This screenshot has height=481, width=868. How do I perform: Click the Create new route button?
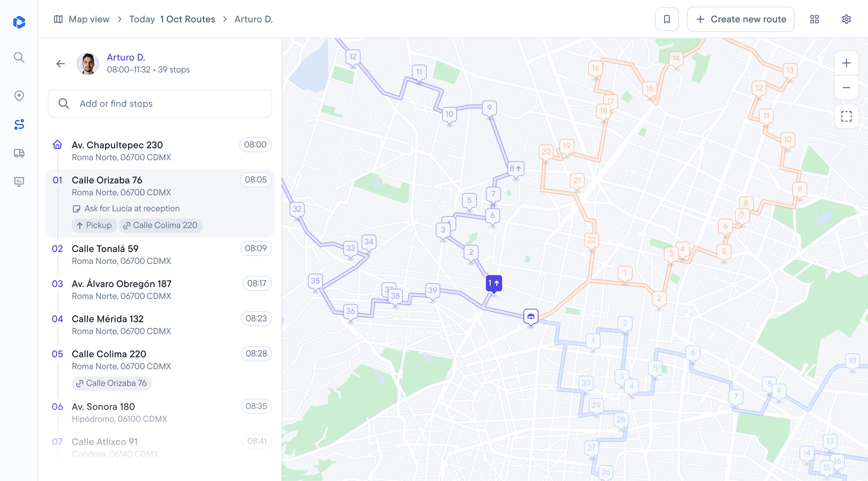(x=741, y=19)
